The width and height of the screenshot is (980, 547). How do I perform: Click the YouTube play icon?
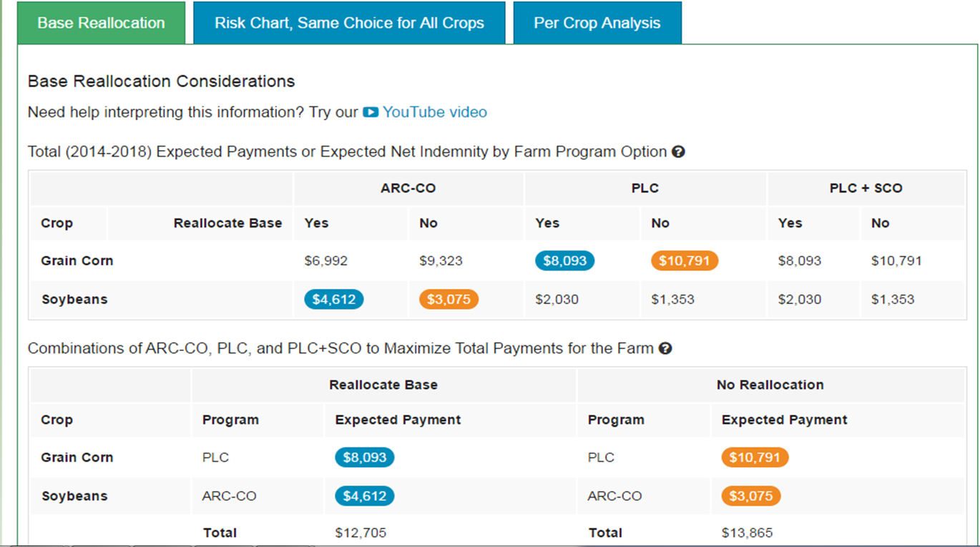(x=370, y=112)
